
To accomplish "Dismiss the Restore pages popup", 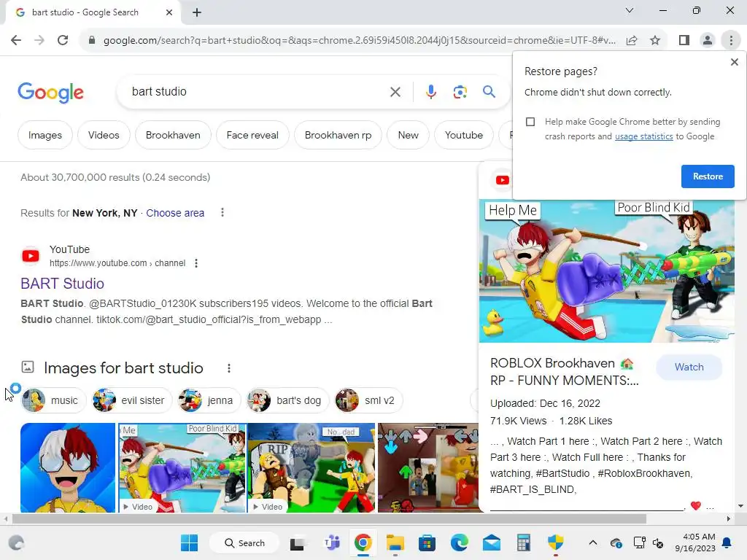I will point(734,62).
